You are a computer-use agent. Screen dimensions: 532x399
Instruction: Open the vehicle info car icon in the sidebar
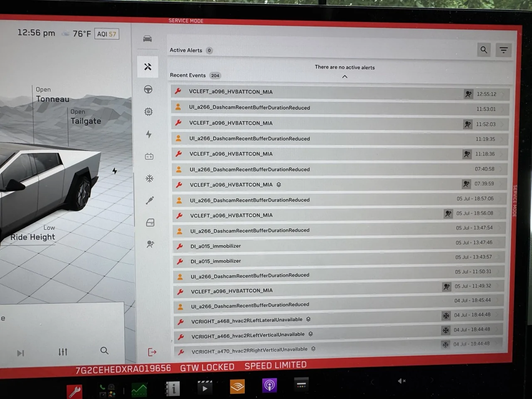pos(148,39)
